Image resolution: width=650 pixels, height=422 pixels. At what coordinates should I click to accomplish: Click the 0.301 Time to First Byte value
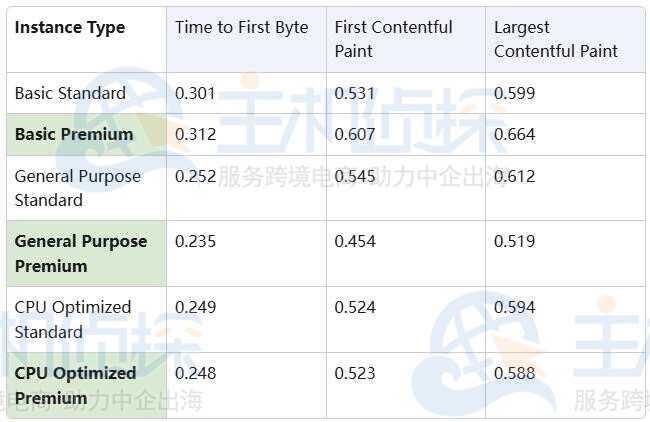coord(195,93)
